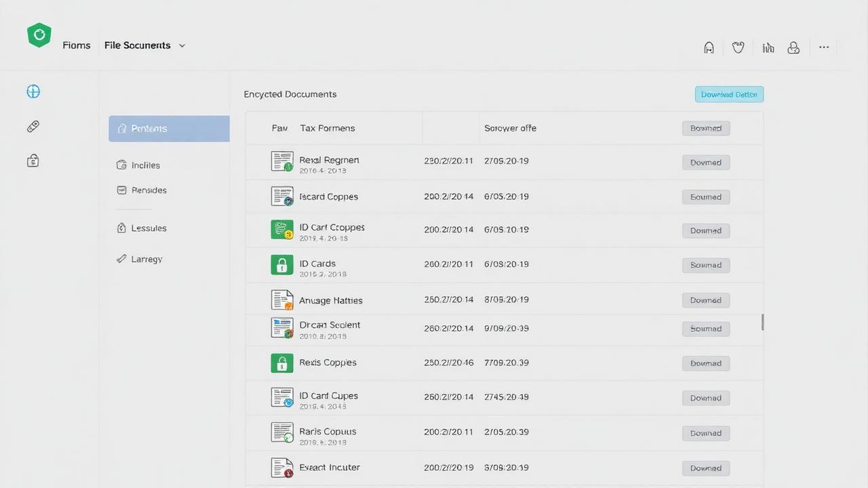This screenshot has width=868, height=488.
Task: Click the blue Download Detion button
Action: [729, 94]
